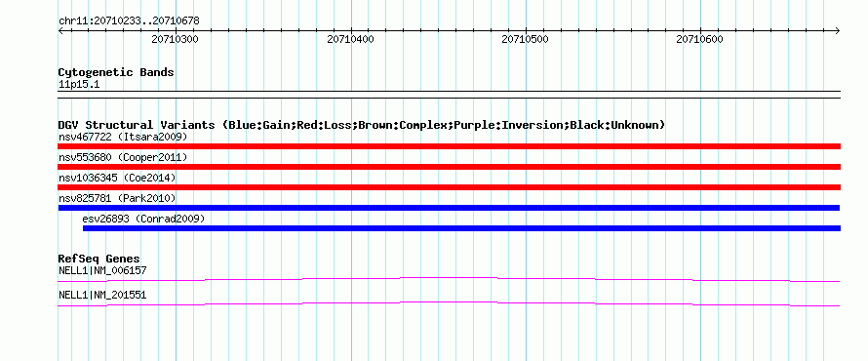Click the red bar for nsv1036345
Viewport: 868px width, 361px height.
tap(449, 187)
